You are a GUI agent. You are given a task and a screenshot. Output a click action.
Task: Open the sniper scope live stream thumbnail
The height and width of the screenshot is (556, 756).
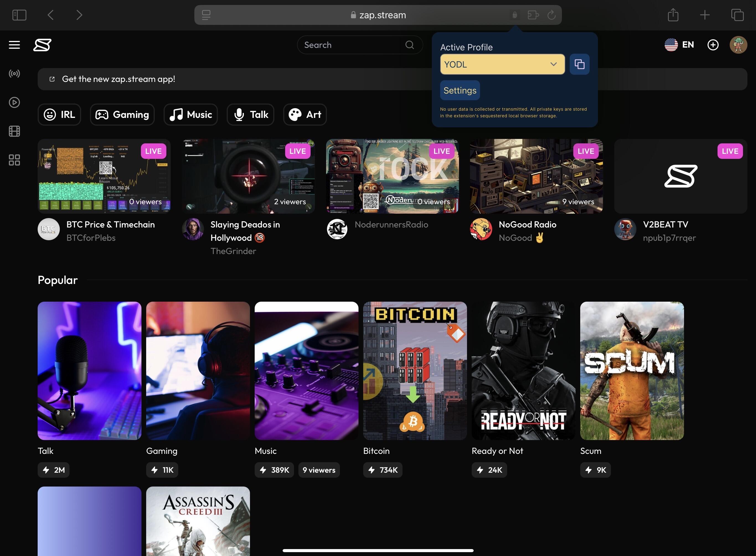(x=248, y=176)
